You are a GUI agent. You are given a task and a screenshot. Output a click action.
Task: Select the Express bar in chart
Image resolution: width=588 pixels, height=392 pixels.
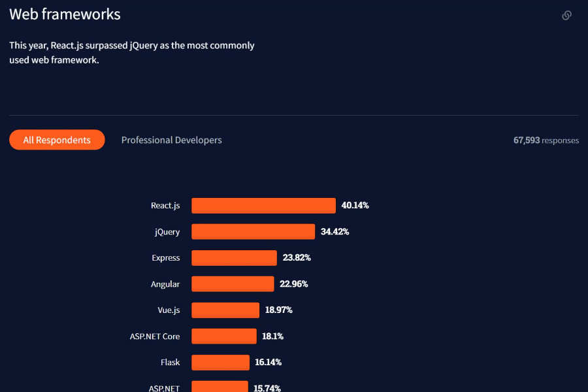[235, 258]
